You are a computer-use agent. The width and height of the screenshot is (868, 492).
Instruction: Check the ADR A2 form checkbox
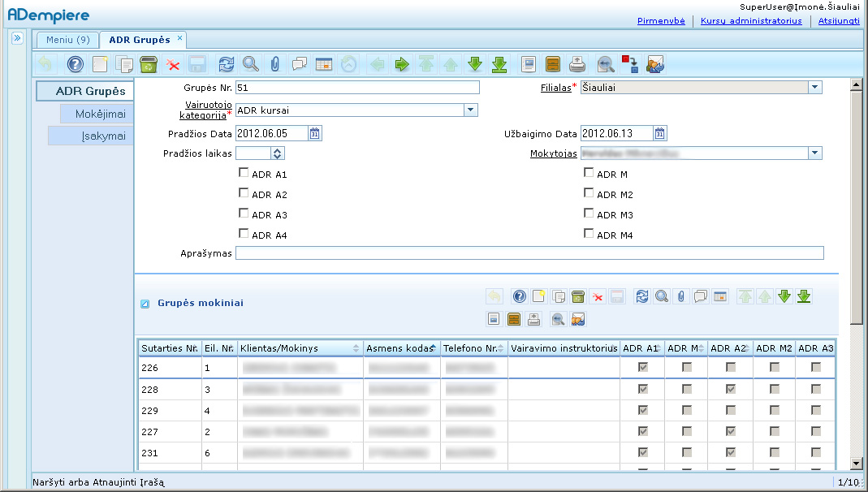click(244, 192)
